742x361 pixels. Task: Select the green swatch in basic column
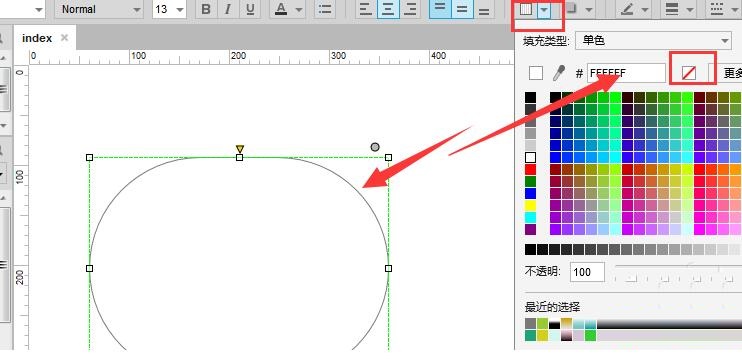(x=530, y=182)
